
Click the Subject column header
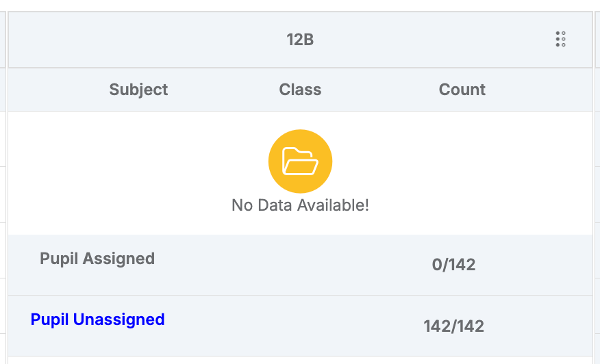coord(138,90)
